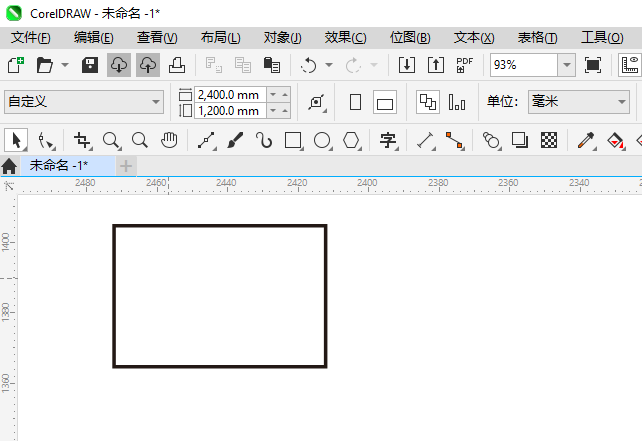Image resolution: width=642 pixels, height=441 pixels.
Task: Click the Import icon
Action: (x=407, y=65)
